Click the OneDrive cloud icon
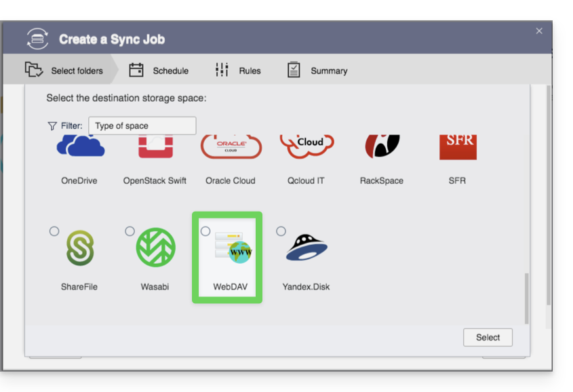Screen dimensions: 573x392 click(80, 146)
